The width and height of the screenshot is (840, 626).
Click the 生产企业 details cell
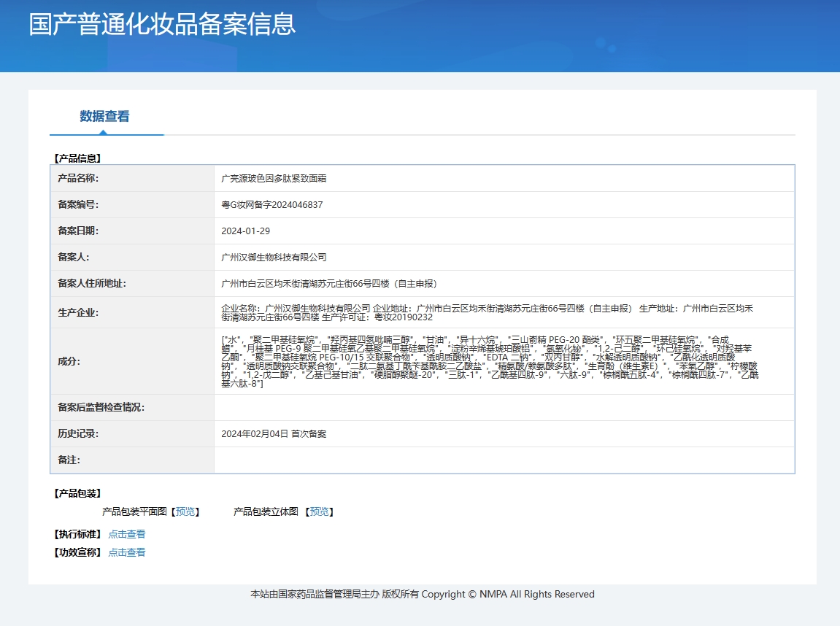tap(487, 313)
